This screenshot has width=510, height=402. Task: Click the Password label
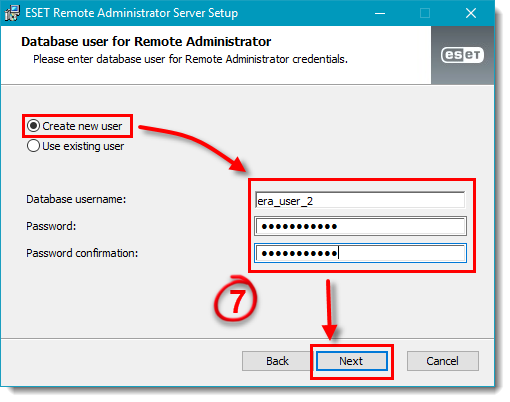(51, 226)
